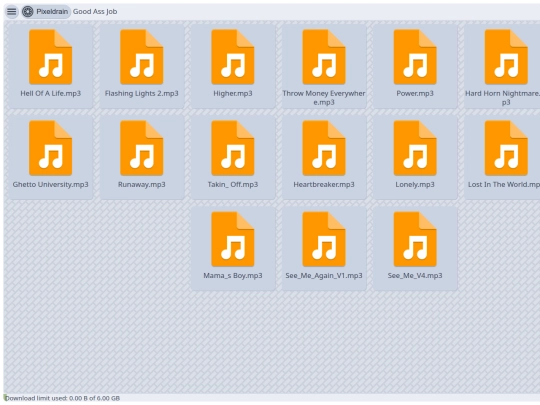540x405 pixels.
Task: Select the Mama_s Boy.mp3 filename label
Action: pyautogui.click(x=233, y=276)
